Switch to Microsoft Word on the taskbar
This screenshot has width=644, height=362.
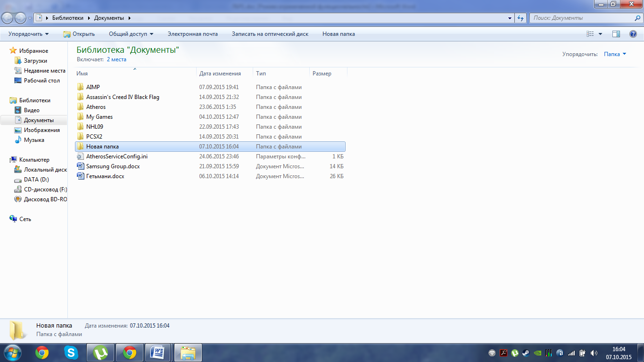click(158, 353)
